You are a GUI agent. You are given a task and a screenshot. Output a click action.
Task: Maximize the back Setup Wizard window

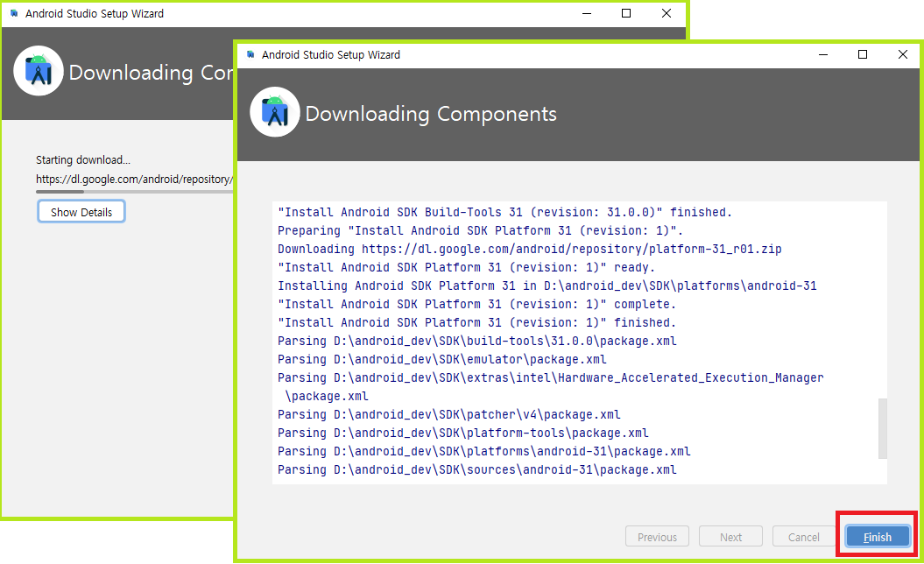tap(626, 13)
